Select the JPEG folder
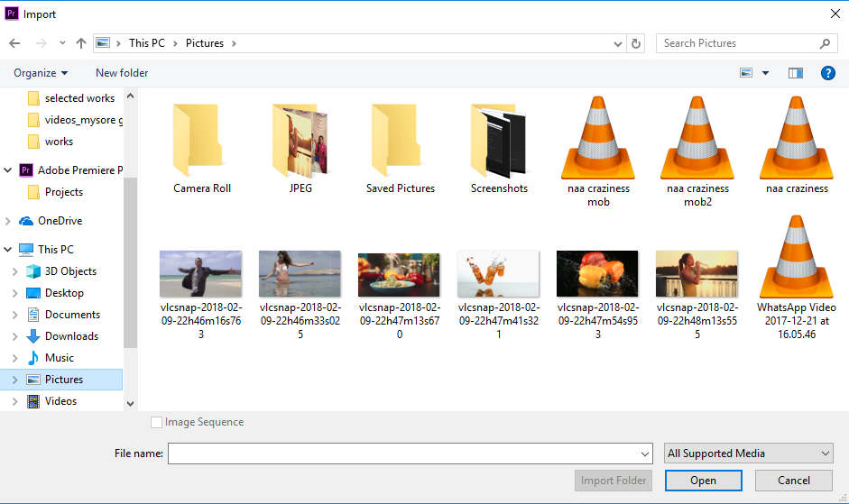Screen dimensions: 849x504 coord(300,148)
